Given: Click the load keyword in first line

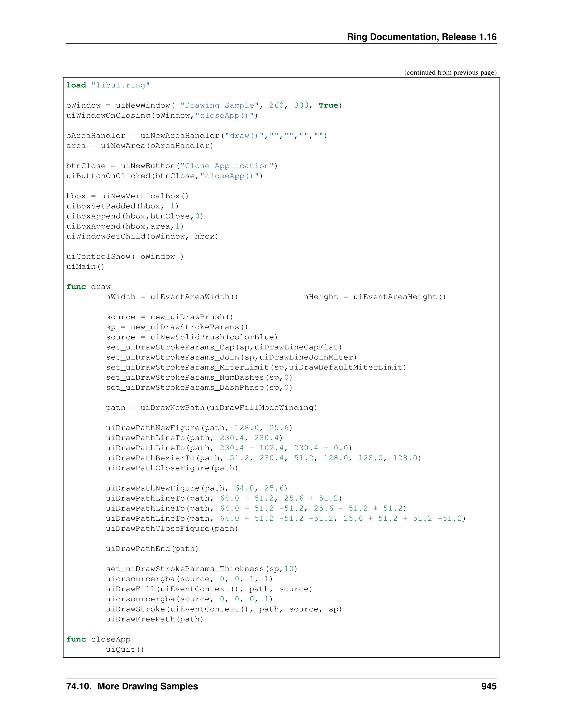Looking at the screenshot, I should click(x=76, y=85).
